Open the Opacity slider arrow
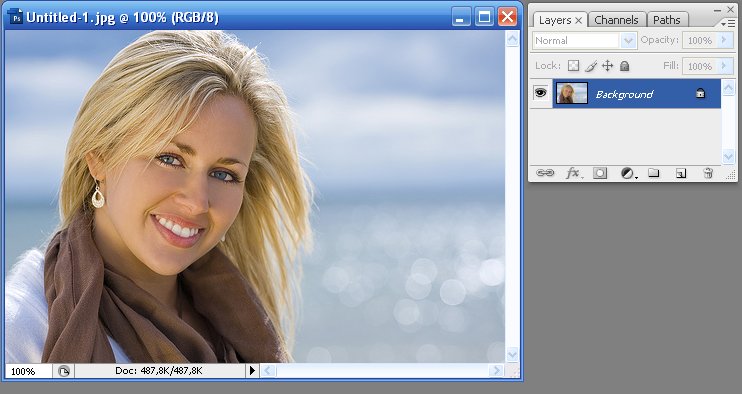 pyautogui.click(x=724, y=41)
